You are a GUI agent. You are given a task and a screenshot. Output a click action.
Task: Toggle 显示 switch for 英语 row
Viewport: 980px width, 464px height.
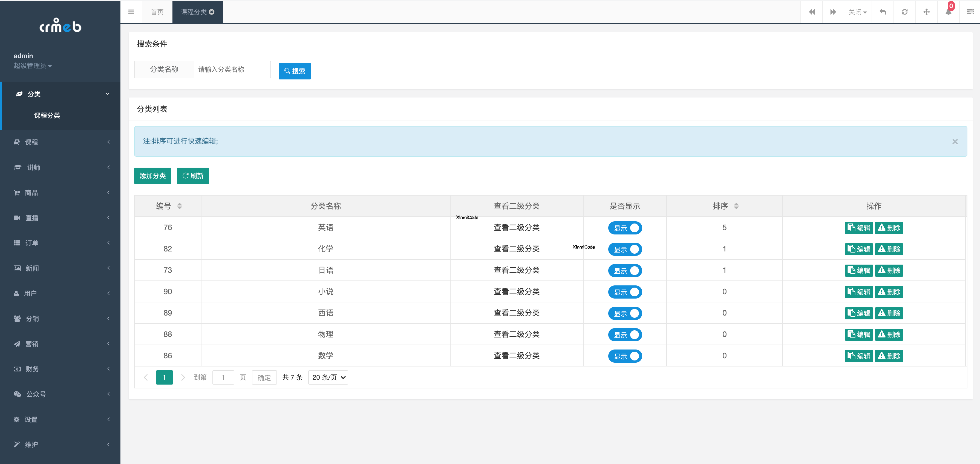click(x=625, y=228)
